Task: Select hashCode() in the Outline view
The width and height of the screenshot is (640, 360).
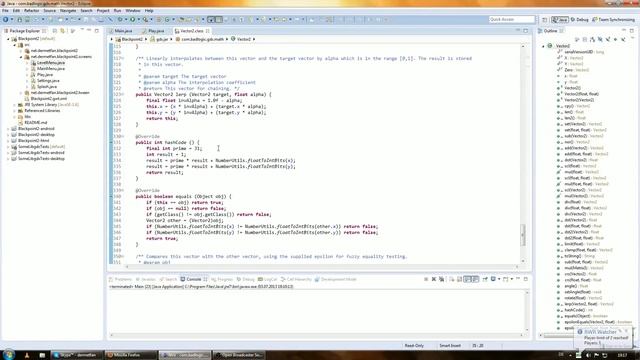Action: [574, 310]
